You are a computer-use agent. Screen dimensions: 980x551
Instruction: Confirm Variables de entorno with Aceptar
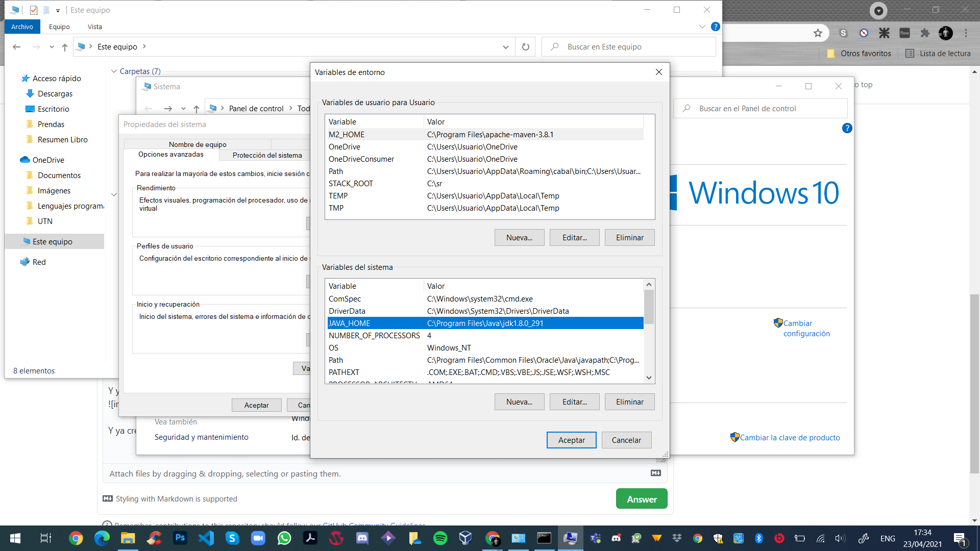tap(571, 440)
